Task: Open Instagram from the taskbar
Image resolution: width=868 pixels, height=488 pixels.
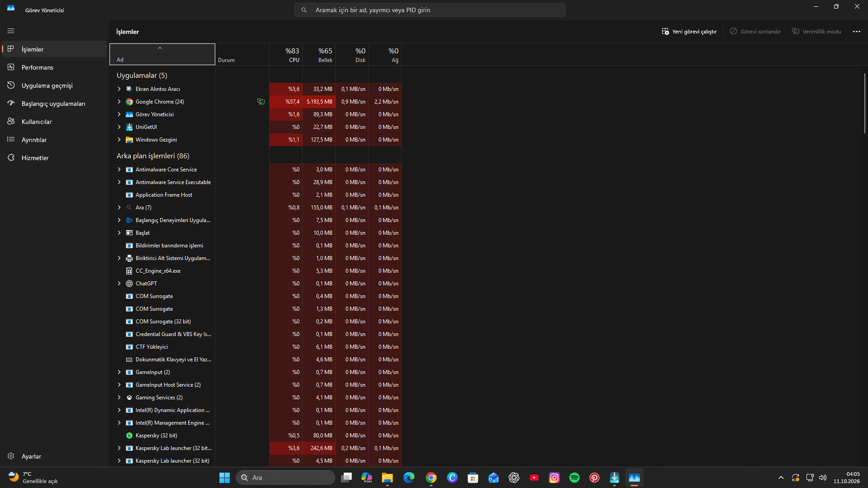Action: click(554, 478)
